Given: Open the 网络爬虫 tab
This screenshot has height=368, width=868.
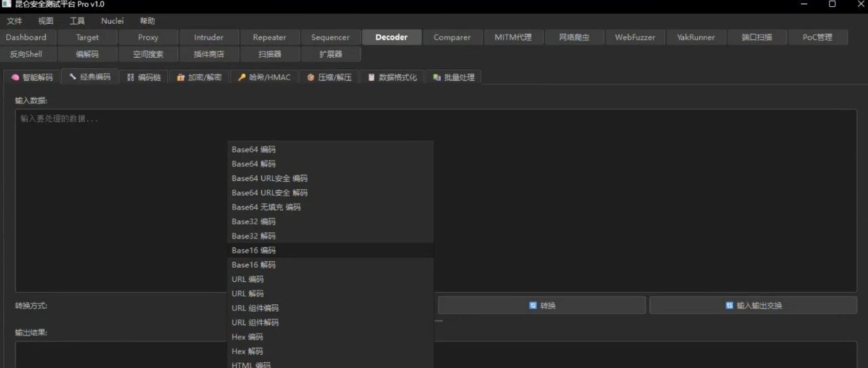Looking at the screenshot, I should (574, 37).
